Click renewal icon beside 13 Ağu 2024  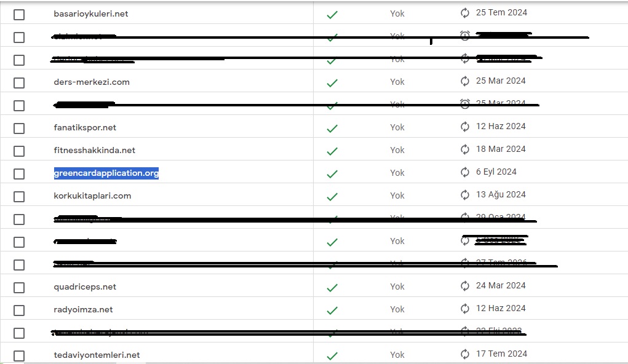[x=464, y=195]
